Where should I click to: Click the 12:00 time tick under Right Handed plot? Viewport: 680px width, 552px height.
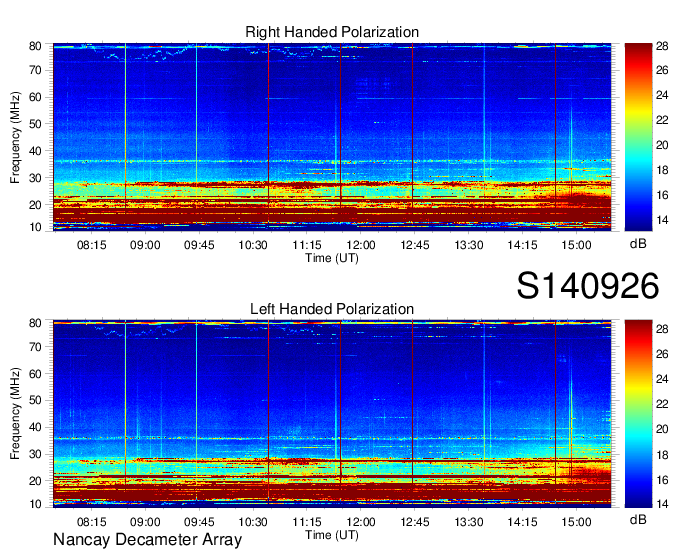[x=361, y=245]
